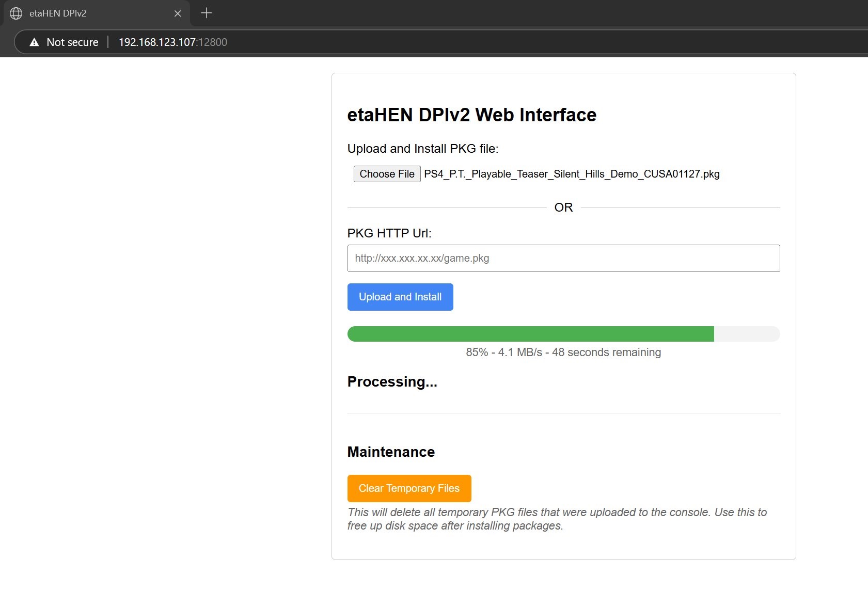Click the 'etaHEN DPIv2 Web Interface' heading
868x608 pixels.
471,115
